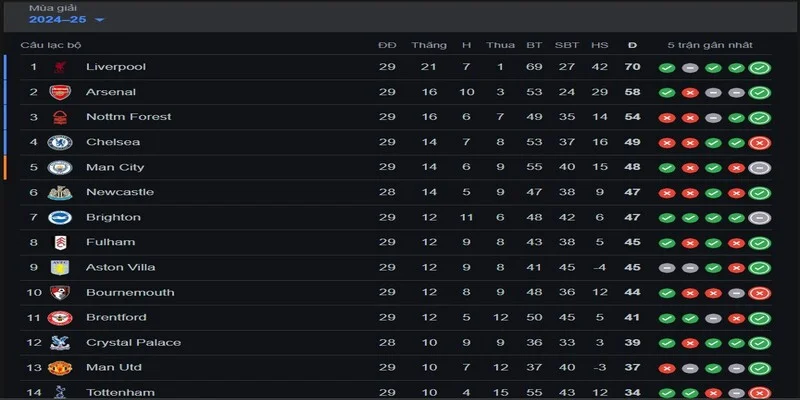This screenshot has width=800, height=400.
Task: Click Man City's latest match draw indicator
Action: point(760,168)
